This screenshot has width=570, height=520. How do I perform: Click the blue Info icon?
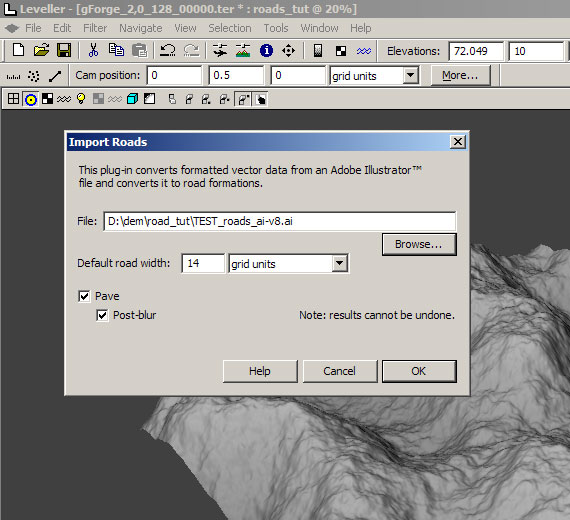[x=266, y=50]
